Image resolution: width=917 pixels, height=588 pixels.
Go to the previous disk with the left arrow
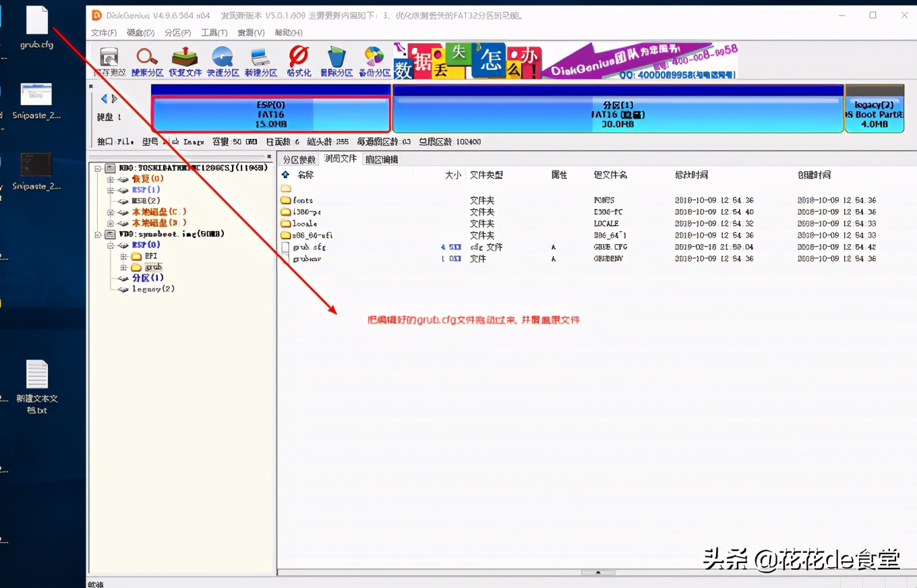[x=104, y=99]
